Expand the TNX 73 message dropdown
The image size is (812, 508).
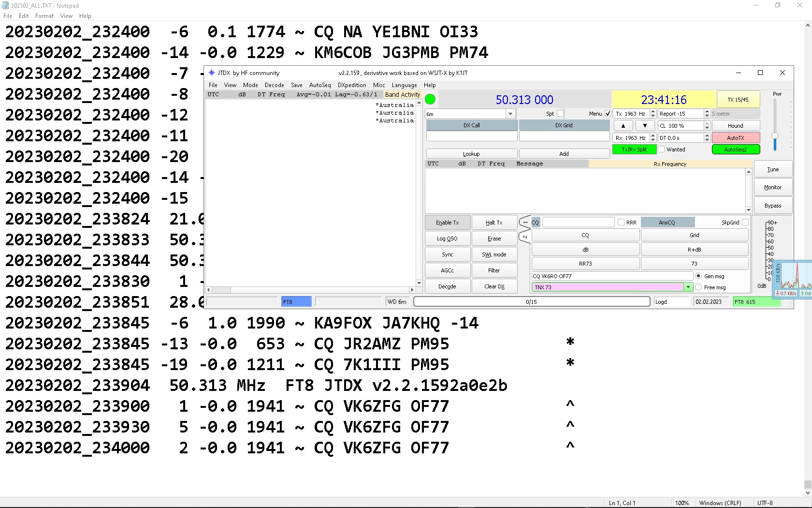(688, 287)
